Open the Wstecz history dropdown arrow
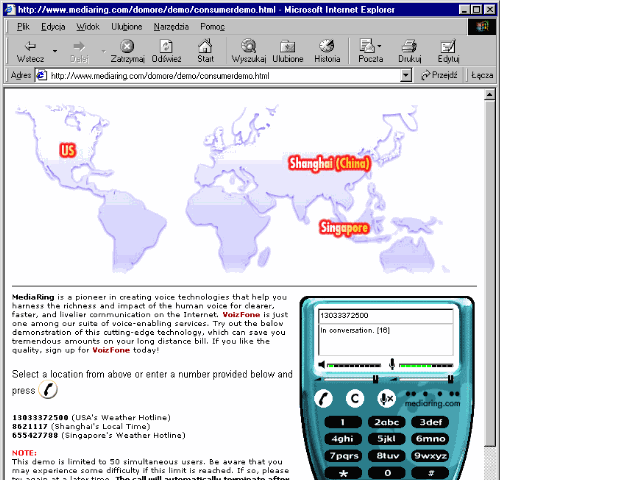 (55, 51)
